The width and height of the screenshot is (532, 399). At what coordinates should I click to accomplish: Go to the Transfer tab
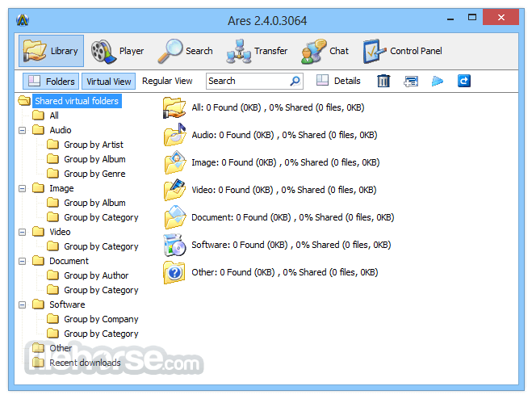257,51
